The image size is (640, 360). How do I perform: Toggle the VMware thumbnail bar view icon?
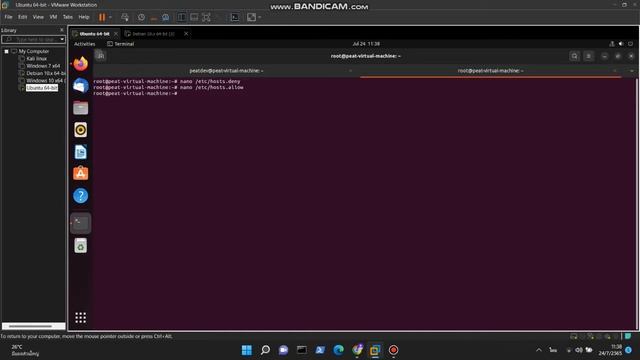[194, 17]
